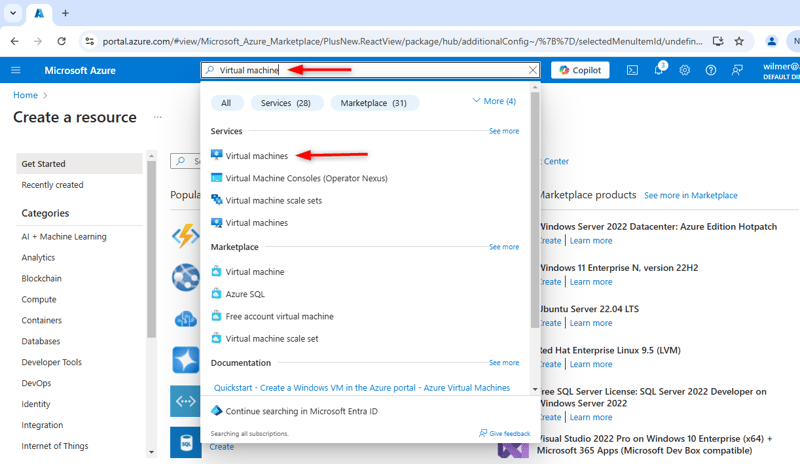Clear the search box with X
800x464 pixels.
tap(533, 70)
